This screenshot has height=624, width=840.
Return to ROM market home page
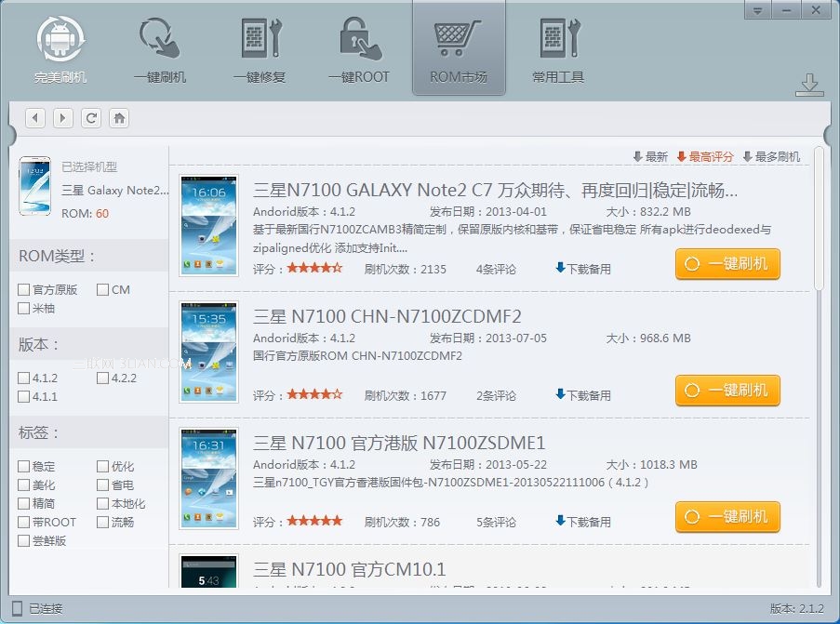point(119,118)
